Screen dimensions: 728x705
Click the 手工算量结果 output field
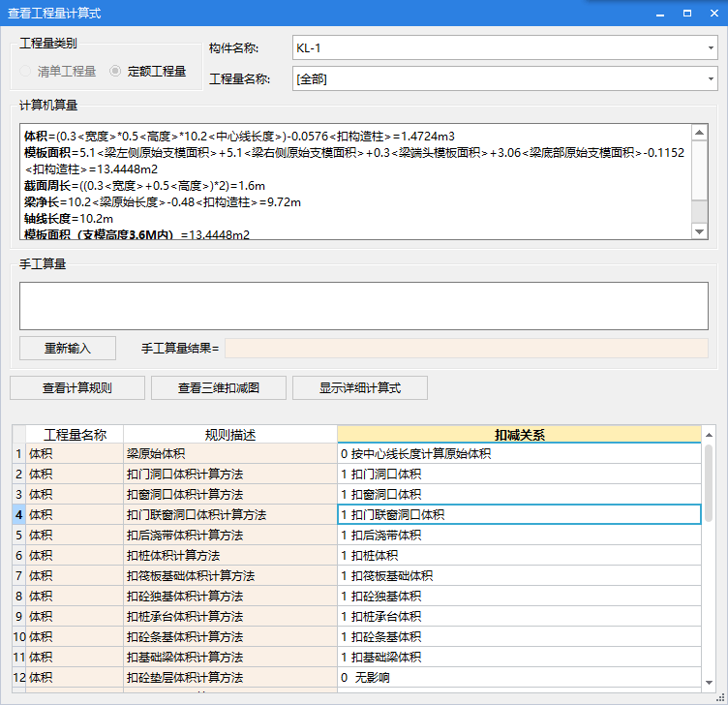[x=466, y=349]
